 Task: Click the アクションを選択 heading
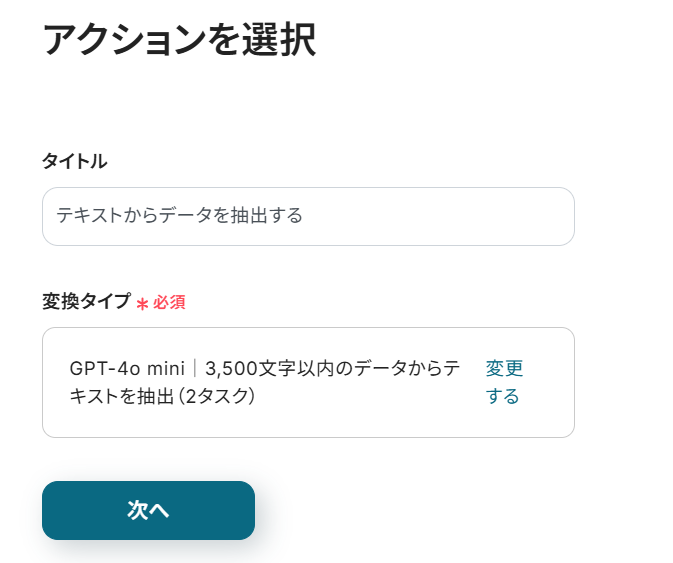pyautogui.click(x=179, y=40)
